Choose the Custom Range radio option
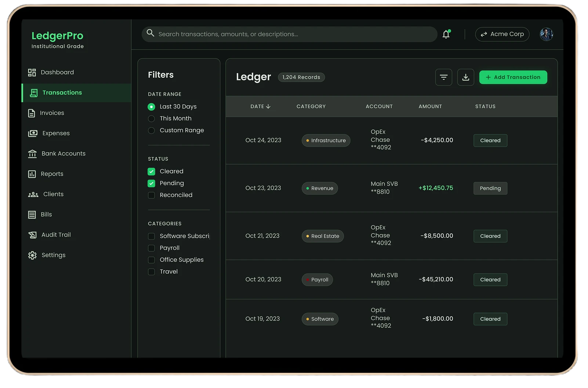588x388 pixels. click(151, 131)
